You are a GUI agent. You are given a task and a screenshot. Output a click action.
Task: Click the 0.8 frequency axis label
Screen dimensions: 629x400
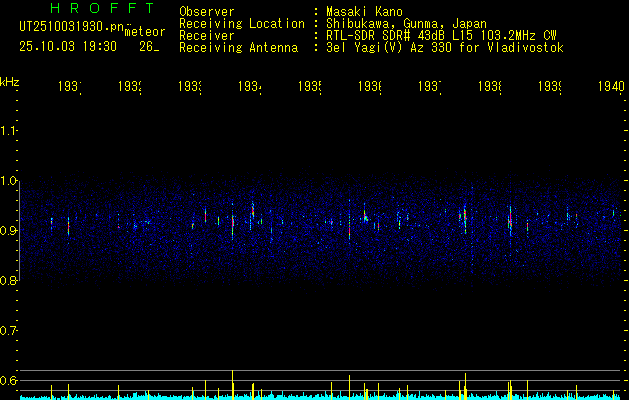coord(8,280)
